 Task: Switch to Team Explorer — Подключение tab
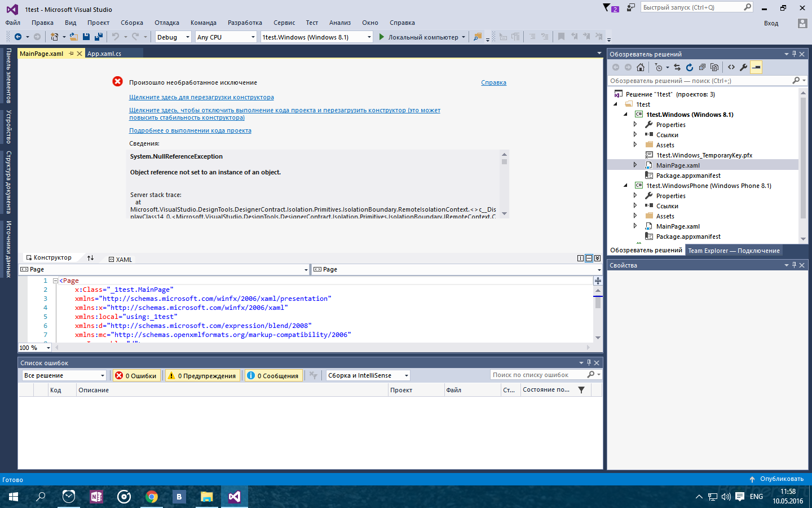734,251
